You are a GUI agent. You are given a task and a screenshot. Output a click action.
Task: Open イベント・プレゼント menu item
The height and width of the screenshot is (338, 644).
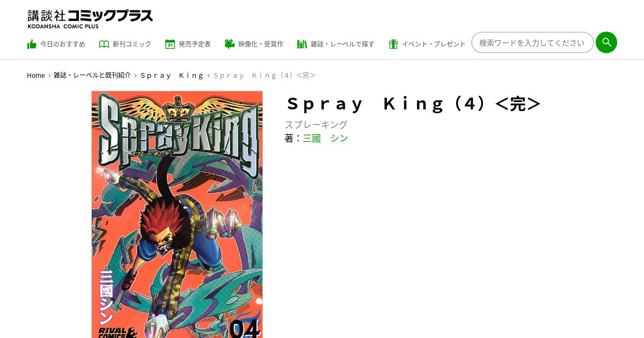(x=427, y=44)
